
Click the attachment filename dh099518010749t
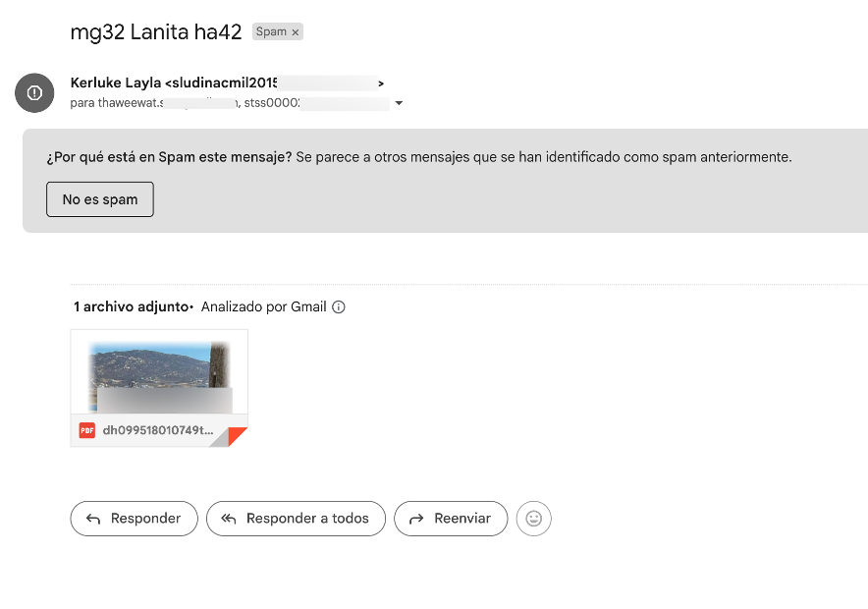click(157, 430)
